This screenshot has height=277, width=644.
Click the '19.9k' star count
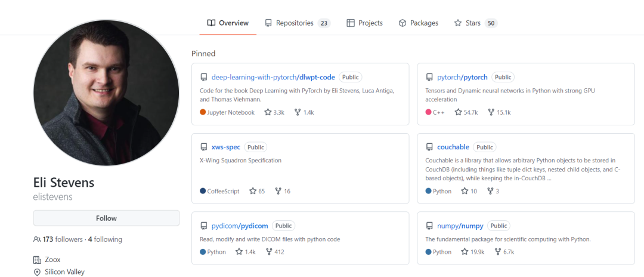[x=478, y=252]
